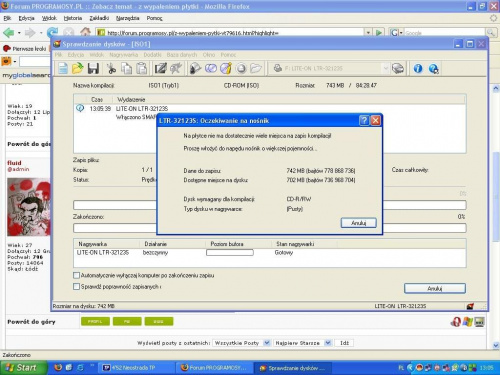Toggle automatic computer shutdown after burning checkbox
This screenshot has width=500, height=375.
point(76,275)
